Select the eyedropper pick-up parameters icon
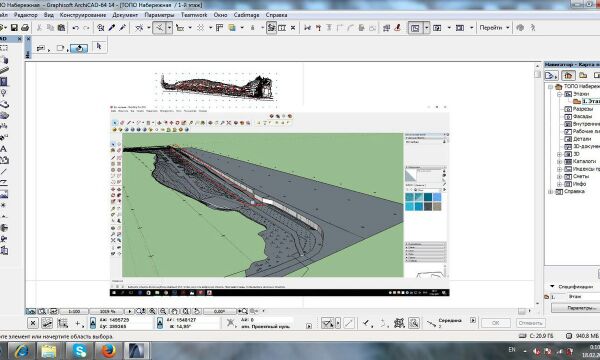 click(112, 28)
